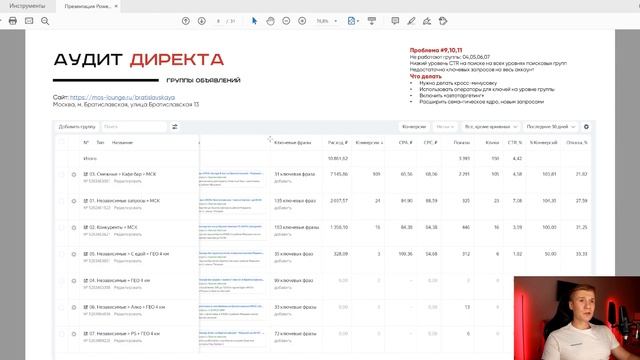This screenshot has width=640, height=360.
Task: Add a comment with speech bubble icon
Action: pyautogui.click(x=395, y=21)
